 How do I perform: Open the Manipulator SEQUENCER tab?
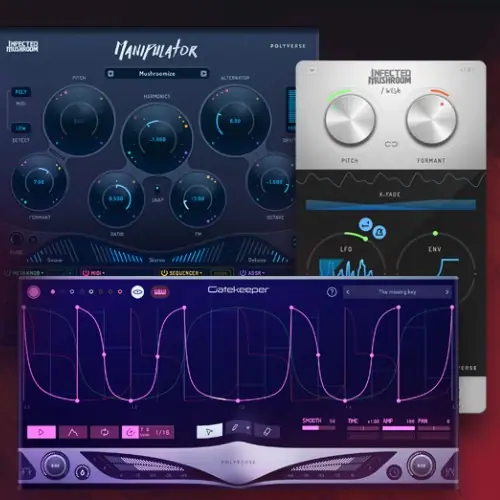[x=185, y=273]
